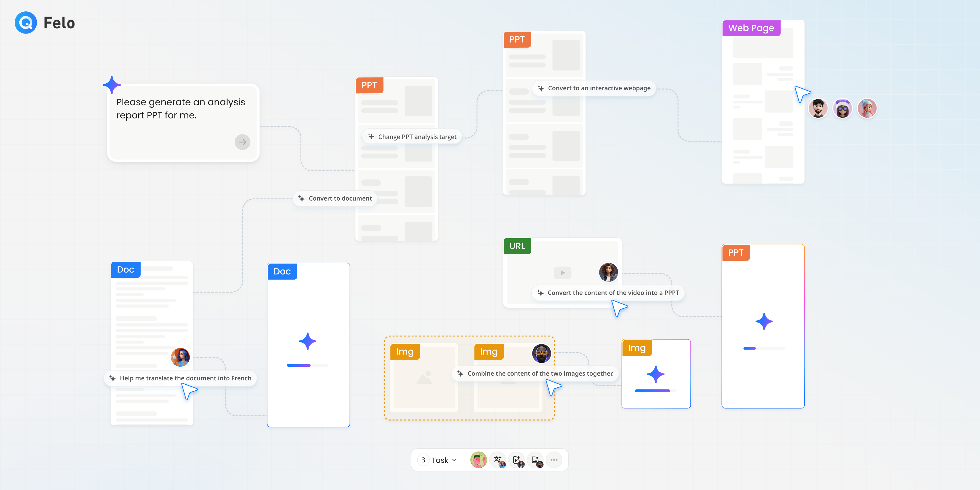
Task: Open the translate task icon in toolbar
Action: [x=498, y=460]
